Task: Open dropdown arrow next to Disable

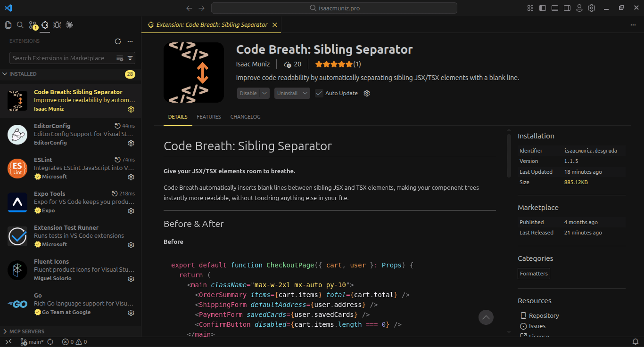Action: (x=265, y=93)
